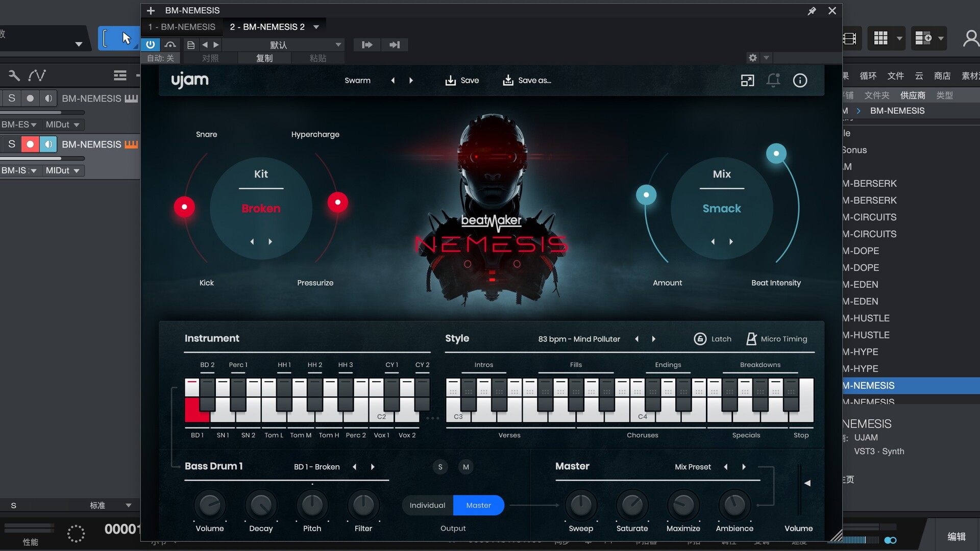This screenshot has width=980, height=551.
Task: Open the 默认 preset dropdown
Action: pyautogui.click(x=284, y=45)
